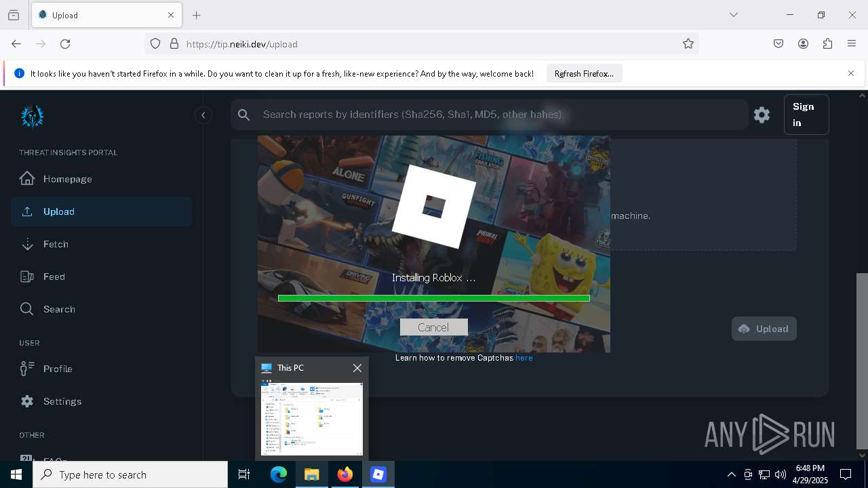Click the search bar magnifier icon
Screen dimensions: 868x488
tap(244, 115)
